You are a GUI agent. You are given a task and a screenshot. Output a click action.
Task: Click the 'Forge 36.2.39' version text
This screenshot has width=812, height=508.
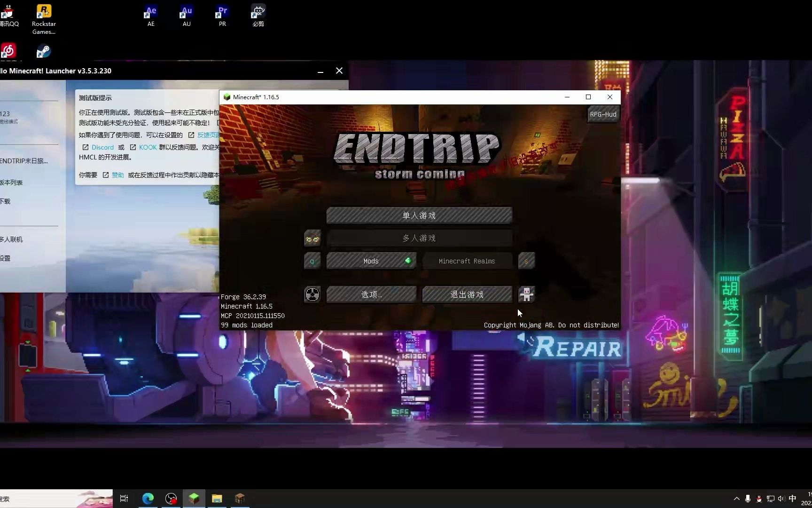tap(243, 297)
